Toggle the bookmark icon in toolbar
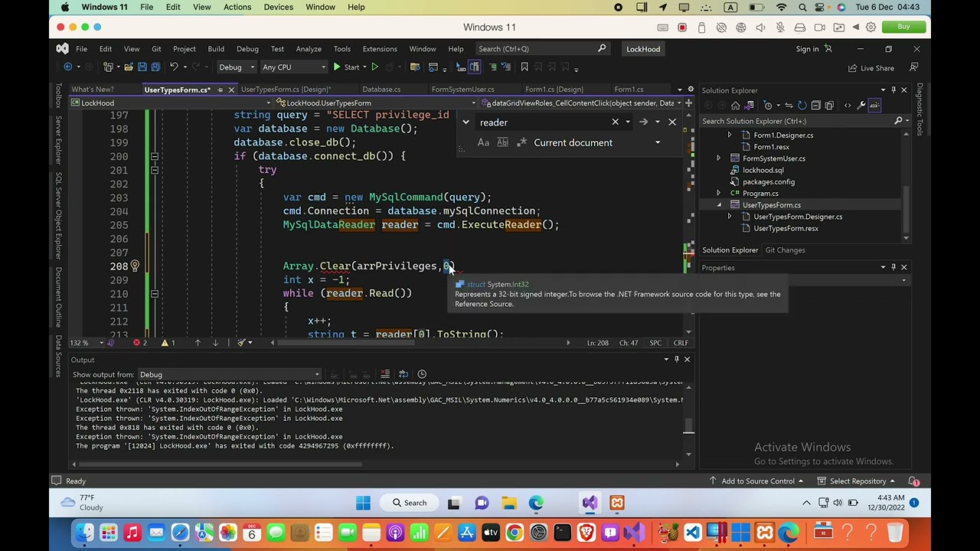 524,67
